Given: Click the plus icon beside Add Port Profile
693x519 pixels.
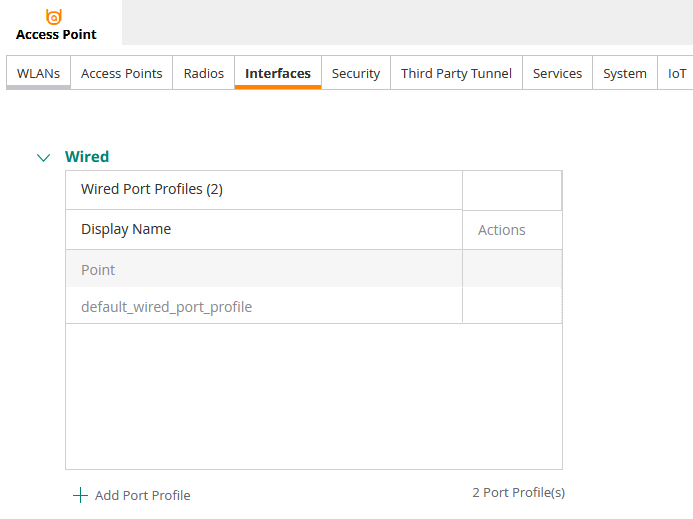Looking at the screenshot, I should 80,495.
